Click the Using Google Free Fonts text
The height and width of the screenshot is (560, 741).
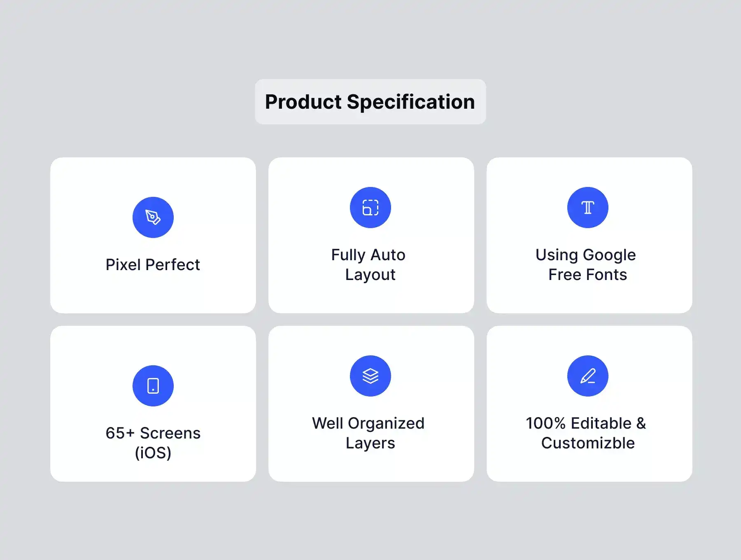587,265
